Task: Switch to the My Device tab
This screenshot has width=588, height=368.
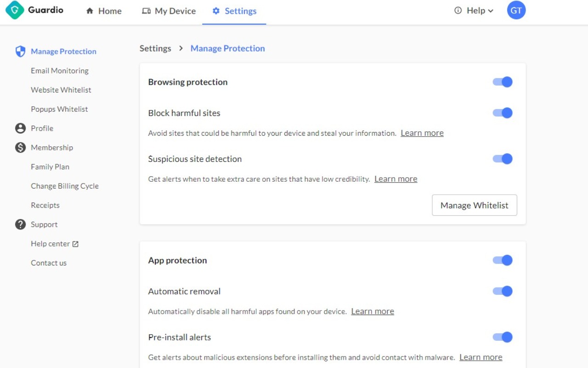Action: (x=169, y=11)
